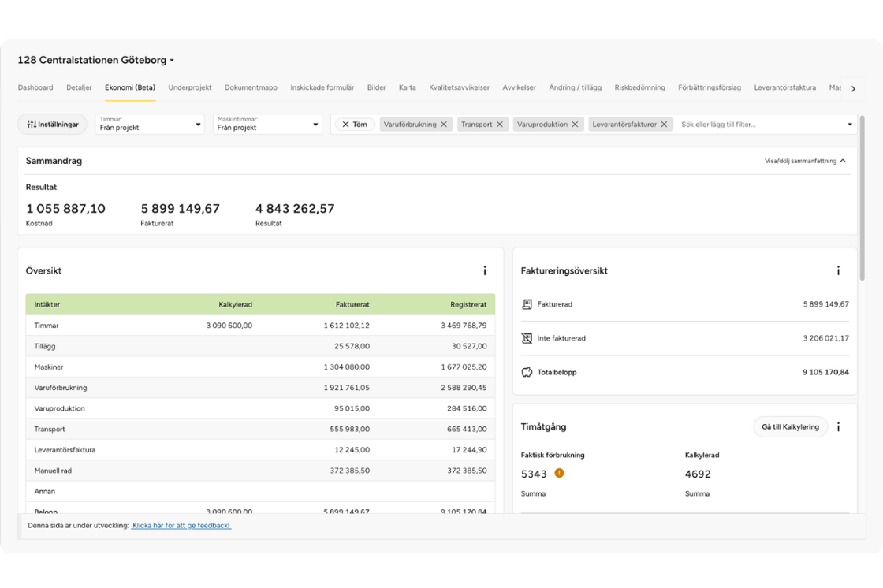Switch to the Underprojekt tab
The image size is (883, 588).
point(190,87)
